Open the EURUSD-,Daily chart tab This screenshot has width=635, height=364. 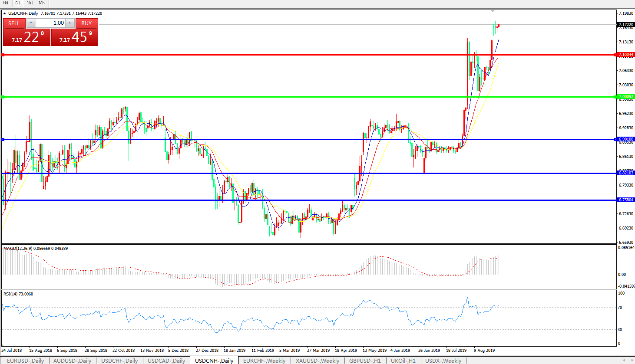coord(25,361)
